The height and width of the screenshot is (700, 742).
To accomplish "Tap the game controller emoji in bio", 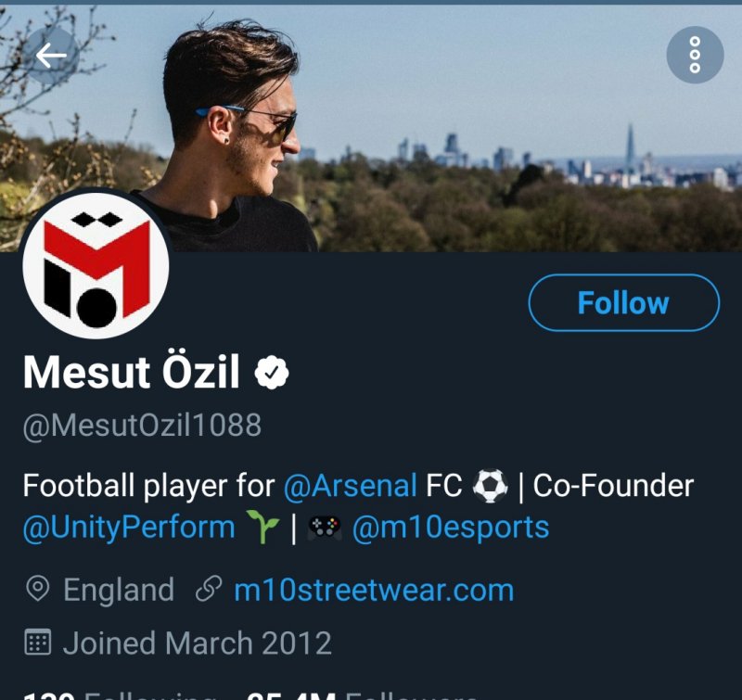I will [x=325, y=528].
